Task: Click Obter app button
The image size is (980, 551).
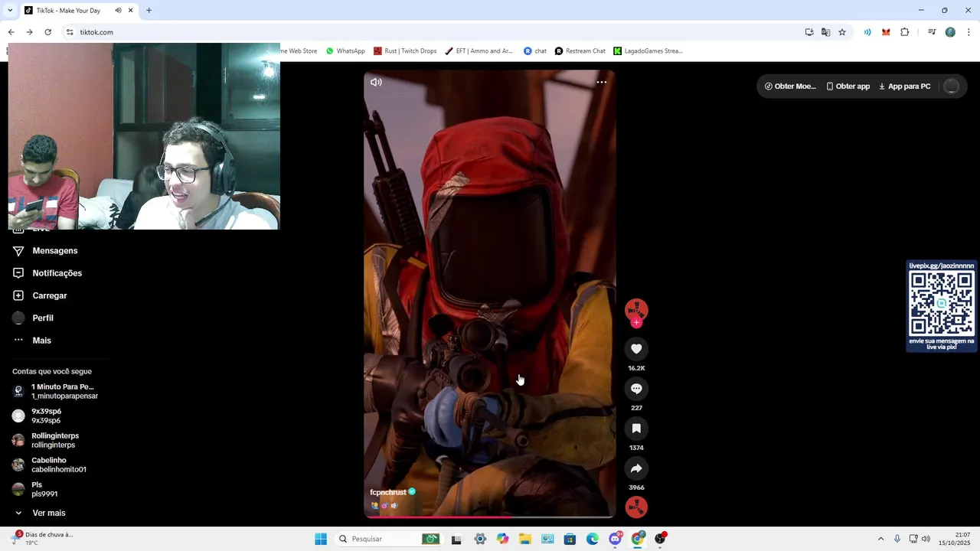Action: point(848,86)
